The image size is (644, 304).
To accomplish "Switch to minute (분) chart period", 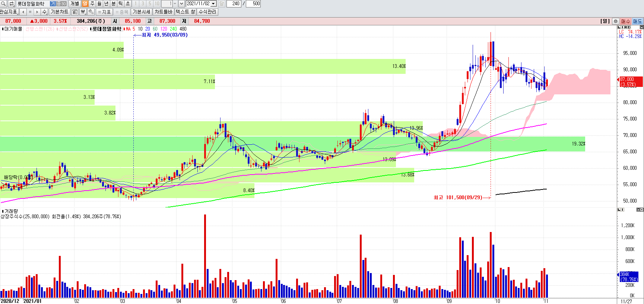I will point(114,4).
